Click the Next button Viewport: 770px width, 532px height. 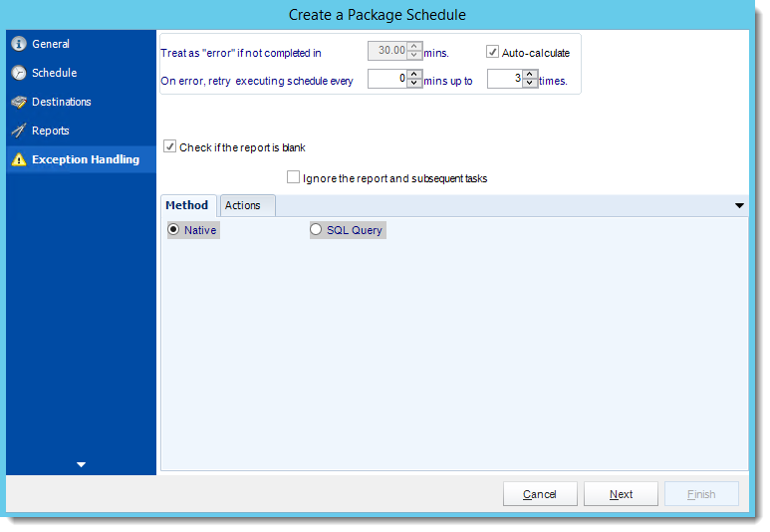(x=621, y=494)
